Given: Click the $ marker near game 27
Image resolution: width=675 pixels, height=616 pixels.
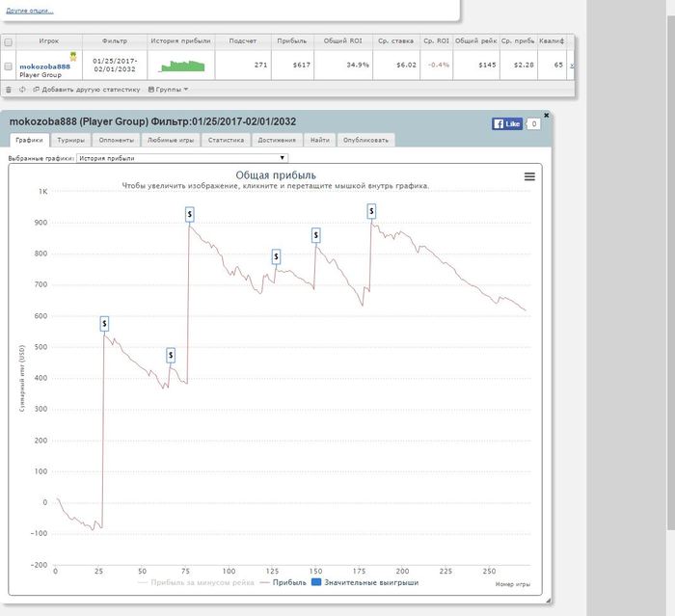Looking at the screenshot, I should tap(104, 324).
